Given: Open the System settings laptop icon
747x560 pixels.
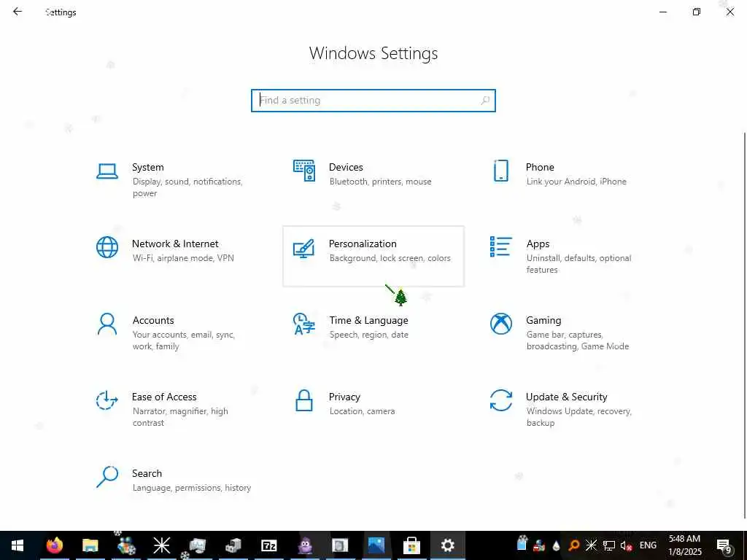Looking at the screenshot, I should 107,171.
